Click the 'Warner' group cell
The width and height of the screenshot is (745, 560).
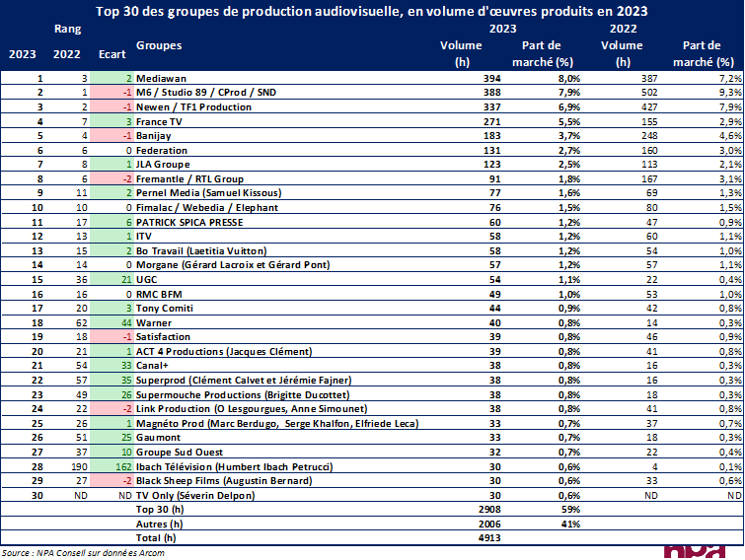[154, 322]
